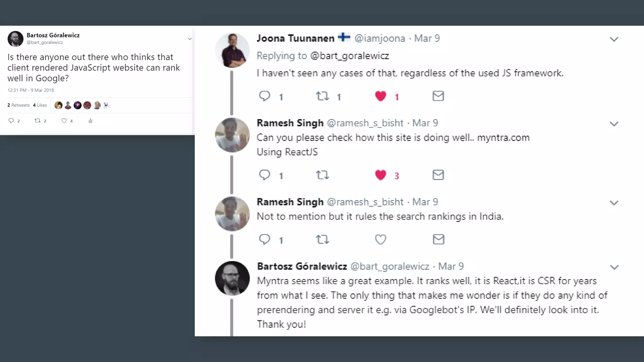Open Joona Tuunanen's profile picture
Viewport: 644px width, 362px height.
232,50
